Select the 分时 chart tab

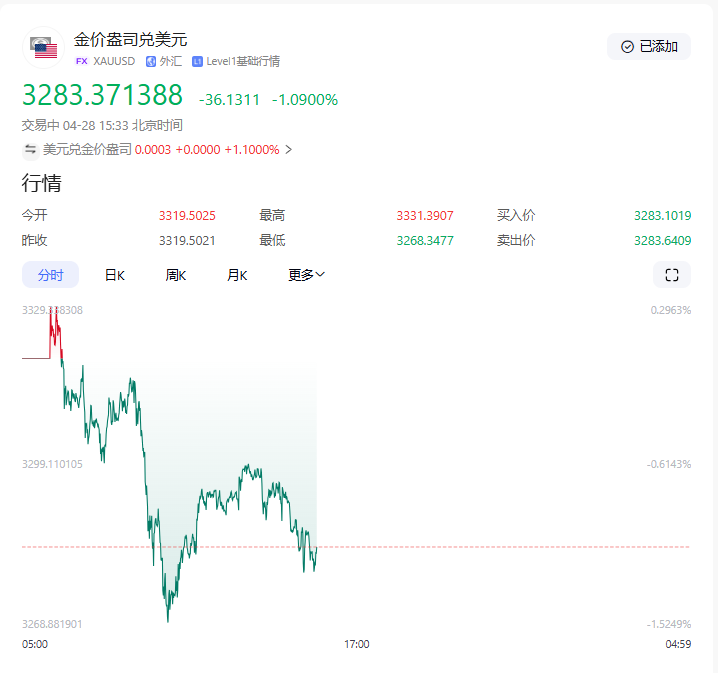50,275
